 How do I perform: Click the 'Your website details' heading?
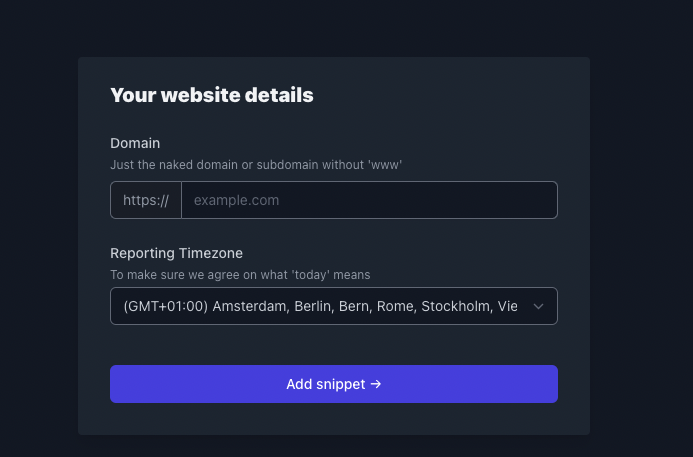212,95
